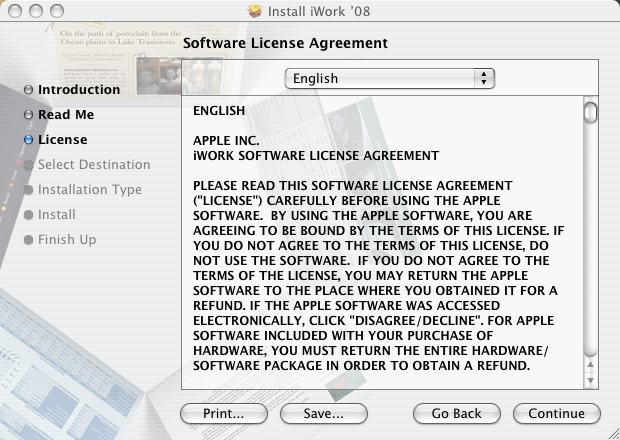Screen dimensions: 620x440
Task: Open the English language dropdown
Action: point(389,78)
